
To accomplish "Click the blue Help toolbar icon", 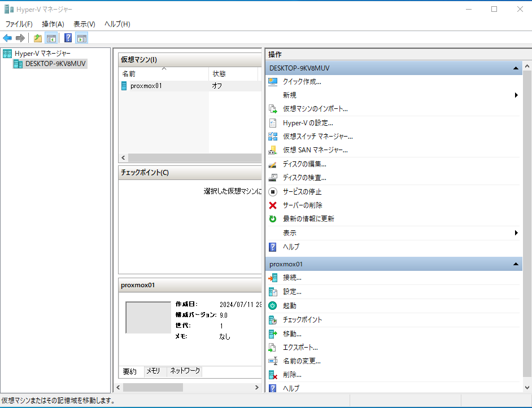I will (68, 38).
